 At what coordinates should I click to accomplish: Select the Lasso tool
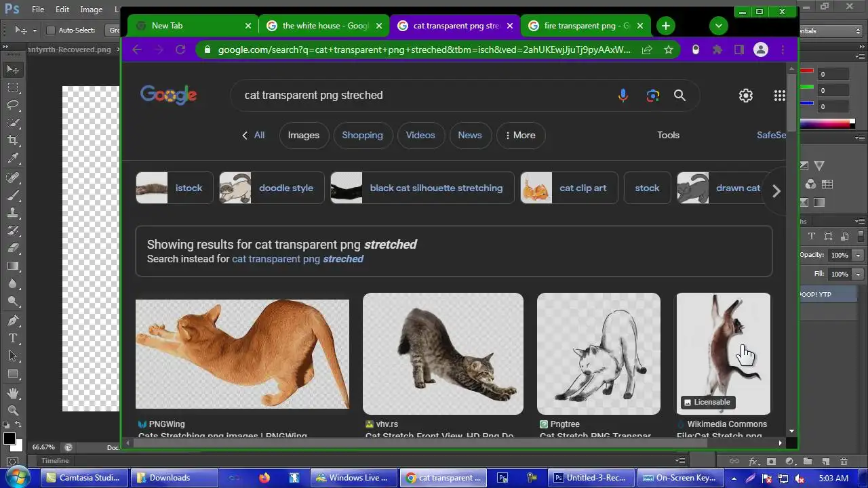coord(13,105)
